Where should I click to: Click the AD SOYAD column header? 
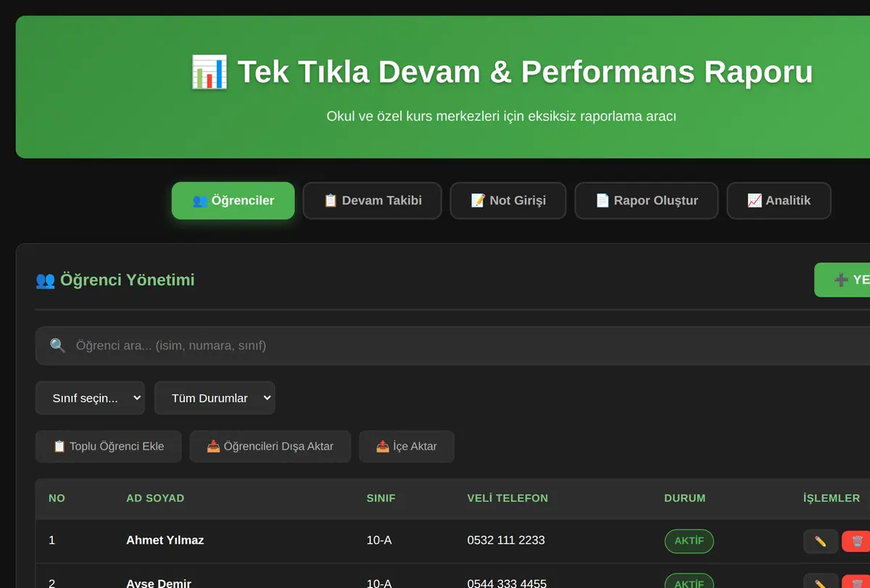(x=155, y=498)
